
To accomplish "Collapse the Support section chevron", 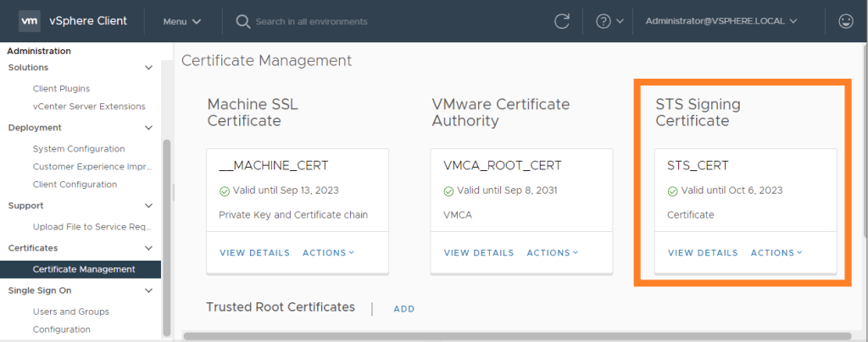I will click(x=148, y=206).
